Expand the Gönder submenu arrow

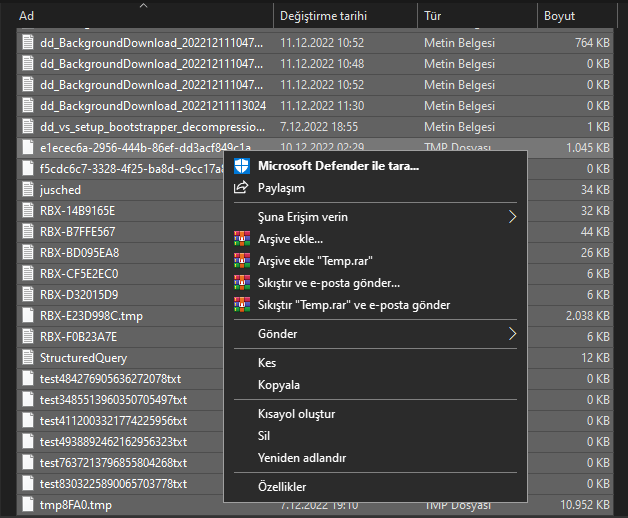513,334
